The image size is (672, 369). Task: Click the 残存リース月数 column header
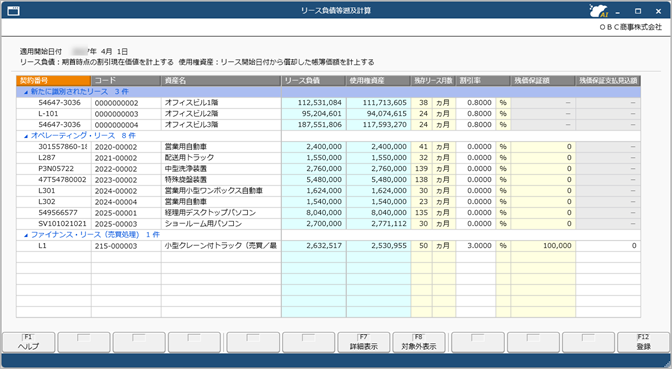click(433, 81)
